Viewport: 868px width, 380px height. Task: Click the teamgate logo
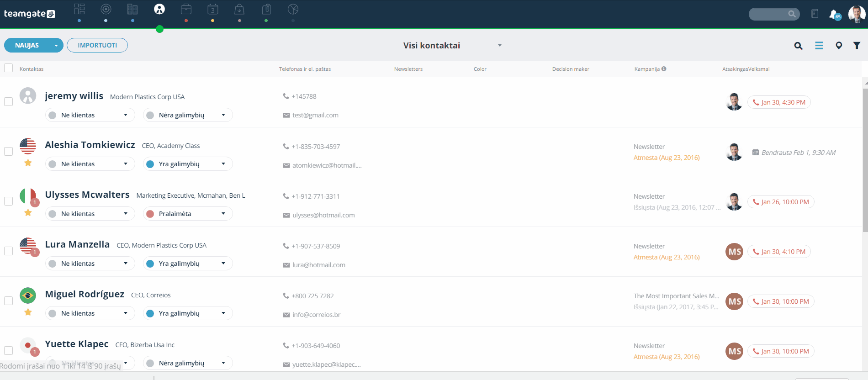pos(29,14)
